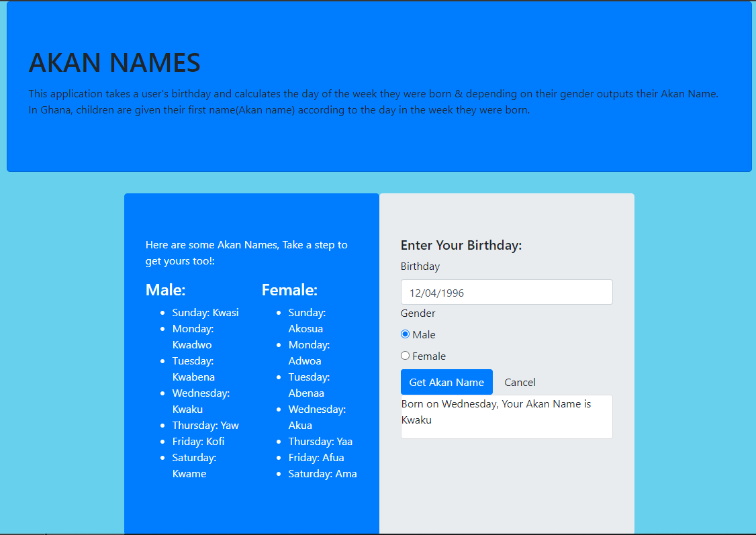The width and height of the screenshot is (756, 535).
Task: Click the Male: column heading
Action: 165,290
